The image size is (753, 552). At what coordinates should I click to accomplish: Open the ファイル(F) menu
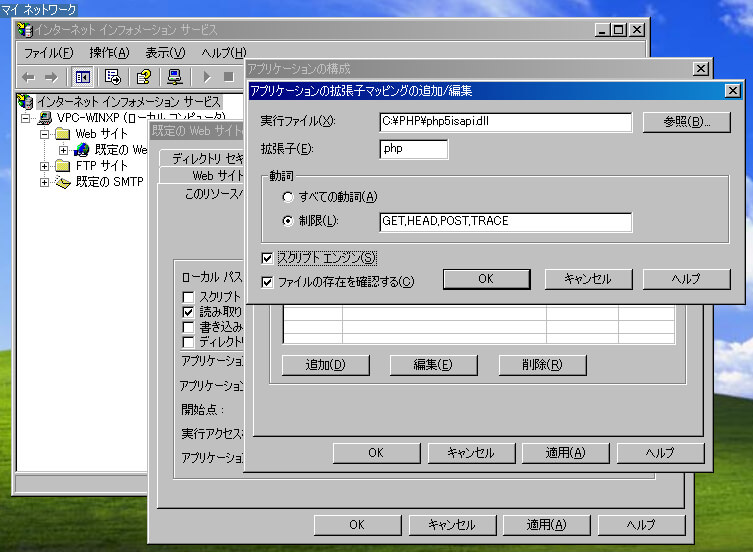click(48, 52)
